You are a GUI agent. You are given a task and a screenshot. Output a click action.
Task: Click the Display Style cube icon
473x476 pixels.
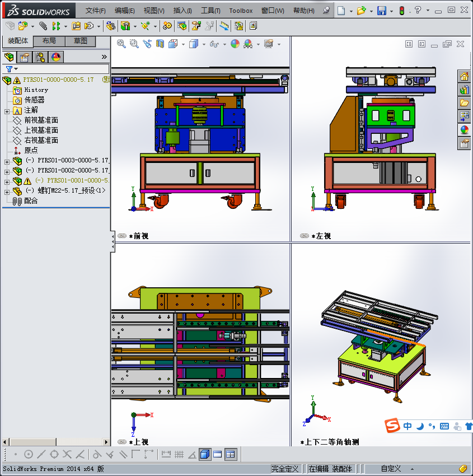(194, 44)
